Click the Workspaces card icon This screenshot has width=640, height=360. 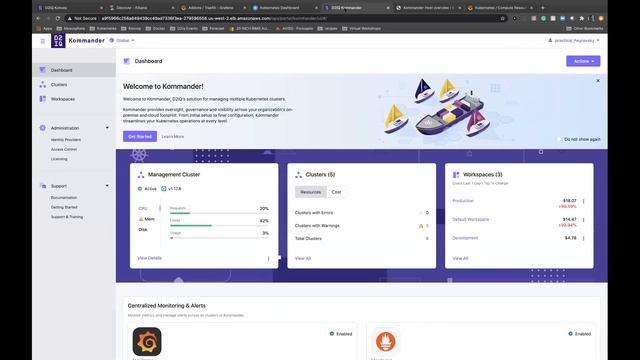(x=456, y=175)
